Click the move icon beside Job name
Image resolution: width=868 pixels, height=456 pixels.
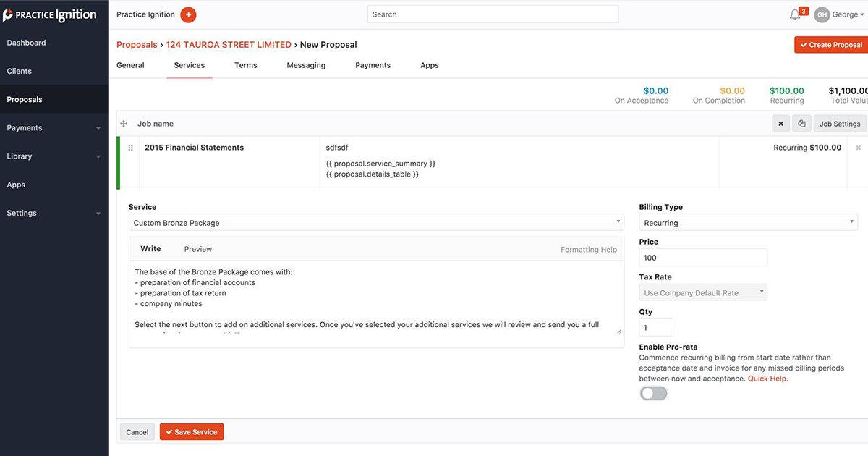click(x=124, y=124)
